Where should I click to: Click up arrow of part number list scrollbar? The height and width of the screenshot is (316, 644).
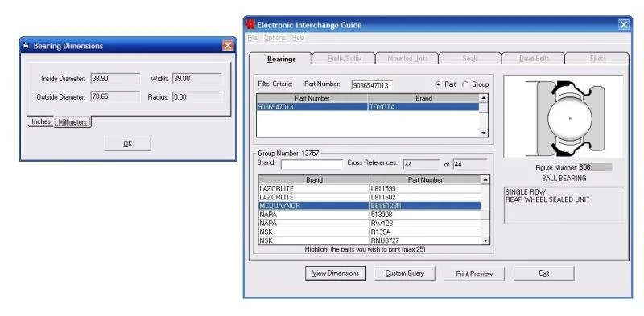(x=484, y=98)
